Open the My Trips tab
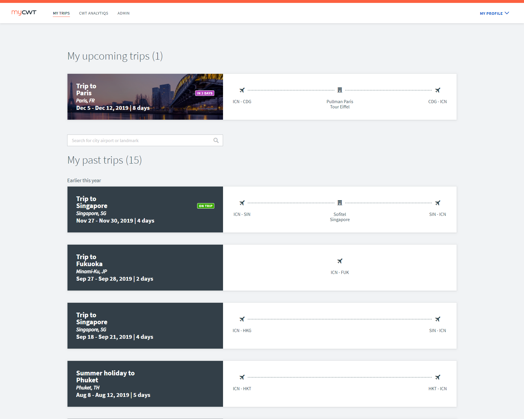Screen dimensions: 524x419 point(61,13)
